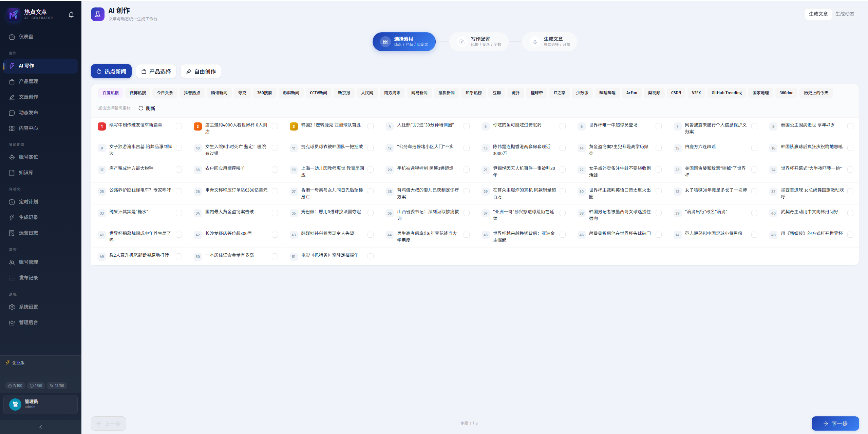Click the 下一步 next button
This screenshot has width=868, height=434.
pyautogui.click(x=835, y=423)
